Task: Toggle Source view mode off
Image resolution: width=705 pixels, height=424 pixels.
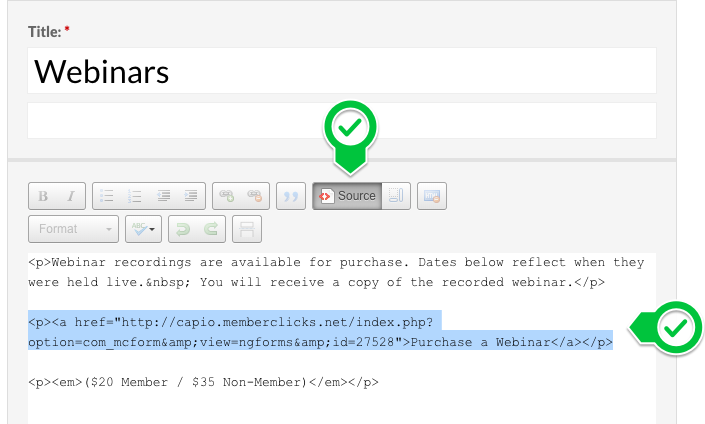Action: tap(347, 196)
